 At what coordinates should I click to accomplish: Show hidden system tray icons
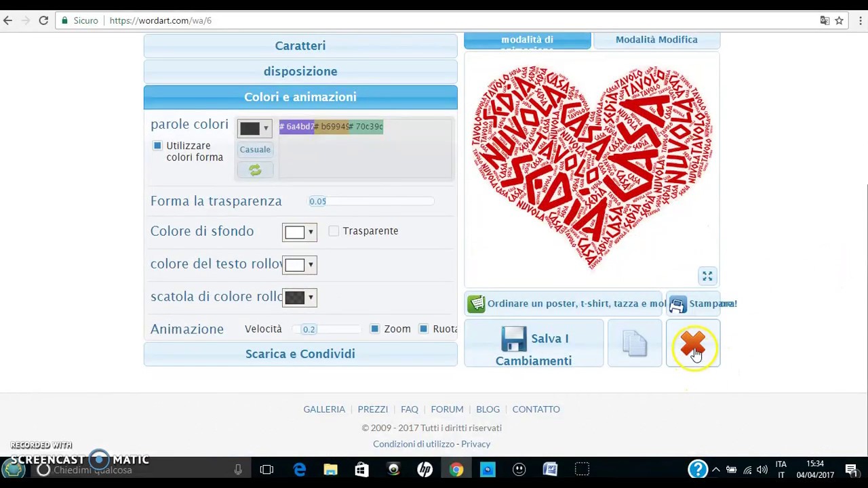(715, 470)
